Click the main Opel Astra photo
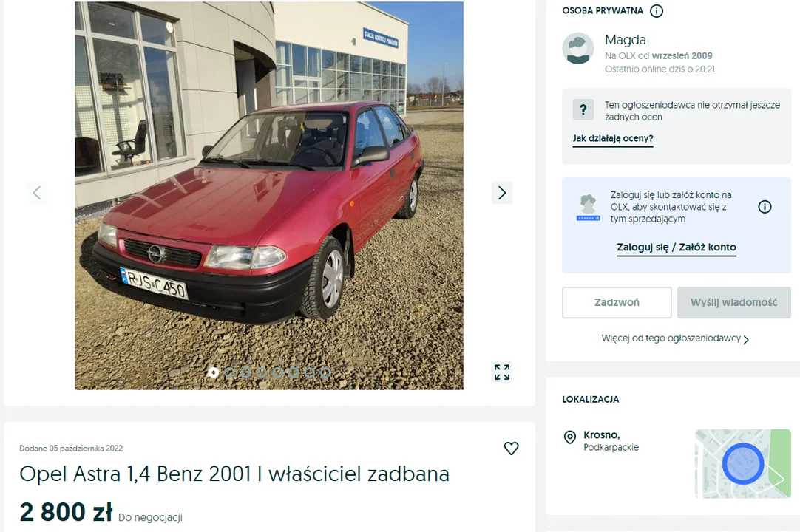 coord(269,195)
